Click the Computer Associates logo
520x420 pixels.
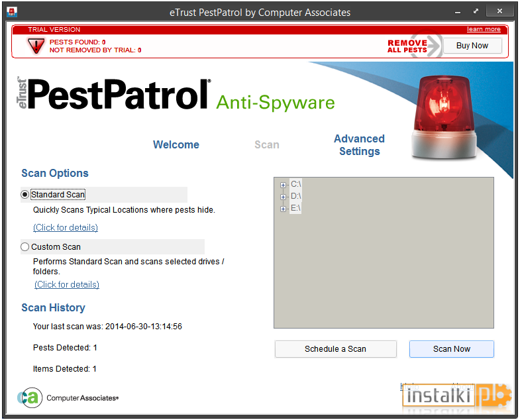tap(68, 397)
